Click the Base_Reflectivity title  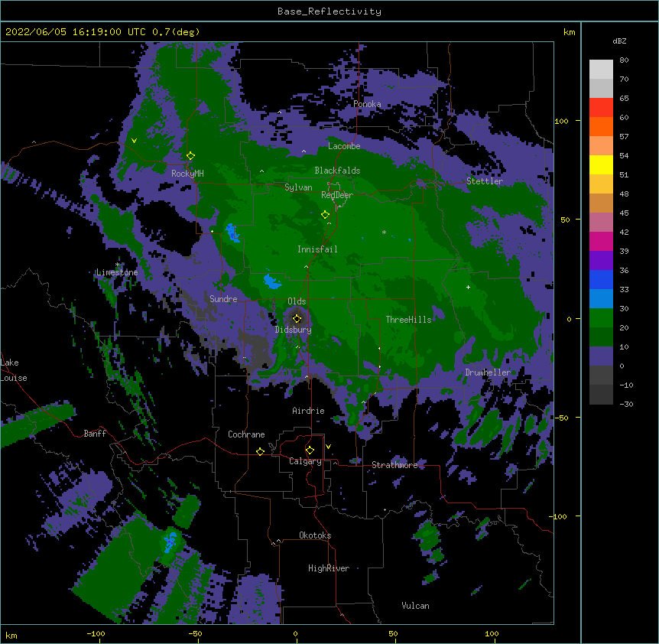click(329, 11)
